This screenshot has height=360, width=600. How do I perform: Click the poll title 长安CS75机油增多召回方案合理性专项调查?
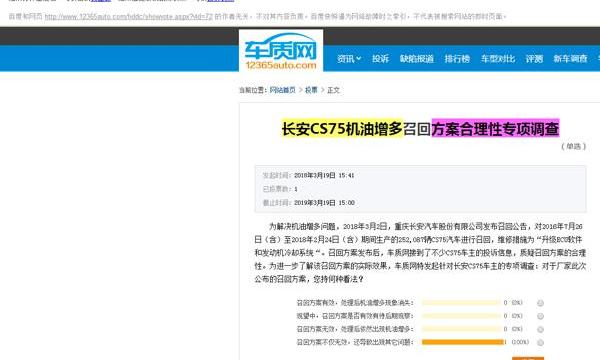pos(420,129)
